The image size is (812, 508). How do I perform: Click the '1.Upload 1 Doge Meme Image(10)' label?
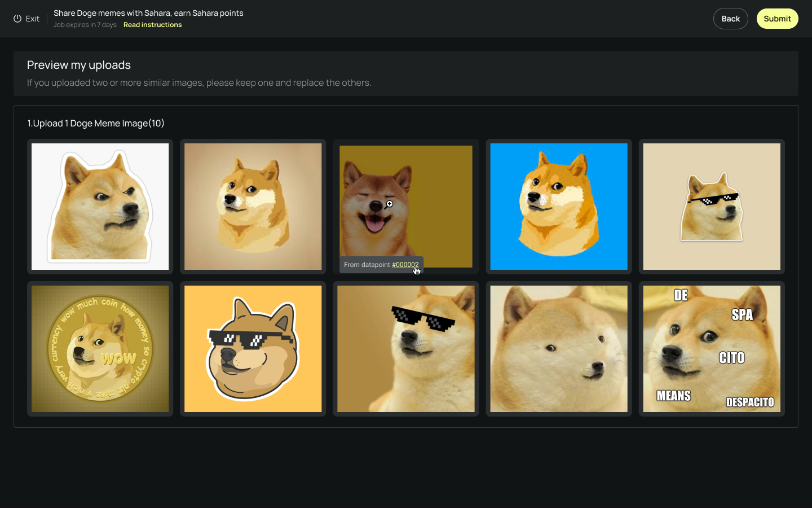coord(96,123)
